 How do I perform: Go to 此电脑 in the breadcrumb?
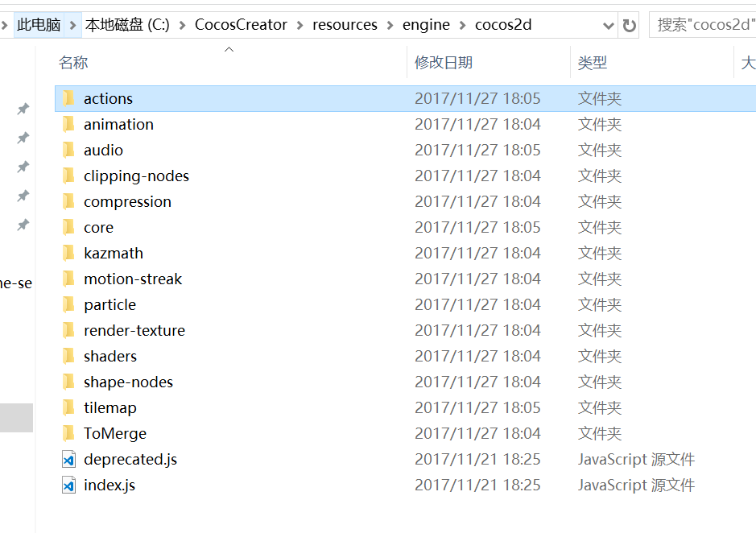click(x=39, y=25)
